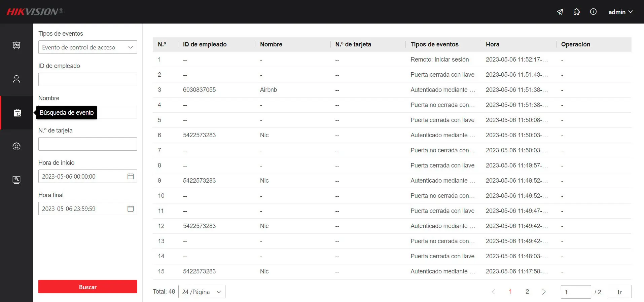This screenshot has height=302, width=644.
Task: Click the next page arrow
Action: 544,292
